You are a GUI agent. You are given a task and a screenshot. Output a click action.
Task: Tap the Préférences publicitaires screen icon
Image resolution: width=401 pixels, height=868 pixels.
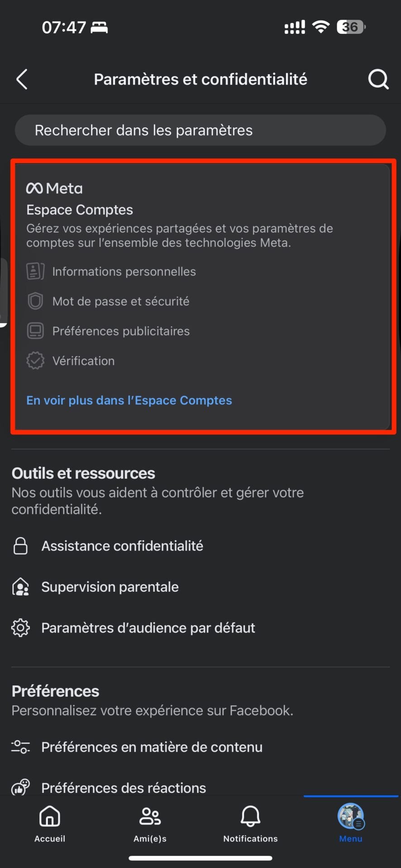(x=35, y=331)
